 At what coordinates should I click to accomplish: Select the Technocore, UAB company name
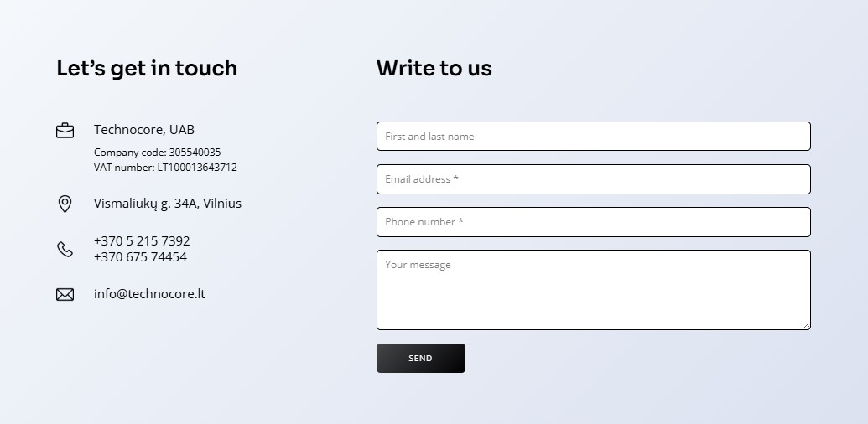coord(144,130)
